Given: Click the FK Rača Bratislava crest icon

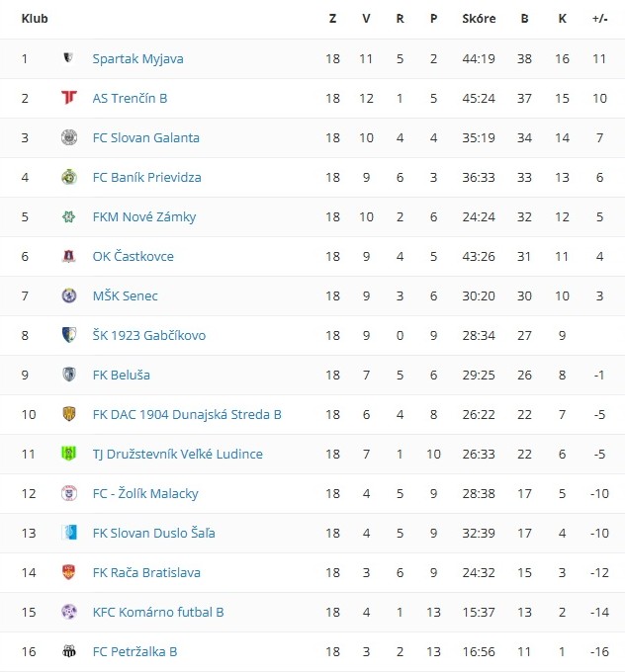Looking at the screenshot, I should (x=68, y=572).
